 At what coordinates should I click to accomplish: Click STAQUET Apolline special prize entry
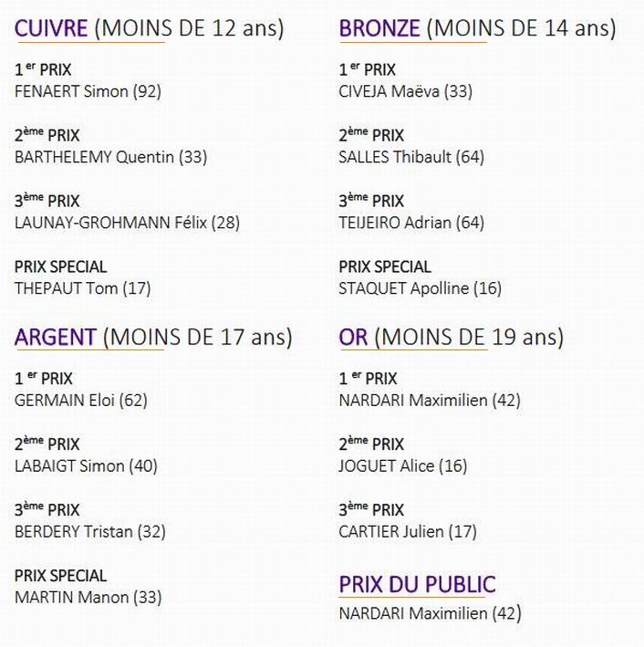[x=420, y=288]
